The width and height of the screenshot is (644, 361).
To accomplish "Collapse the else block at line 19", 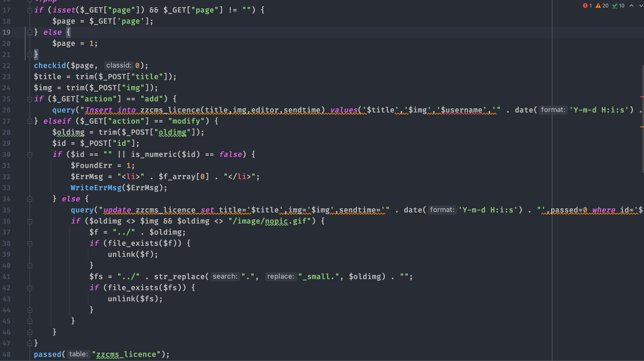I will pos(30,32).
